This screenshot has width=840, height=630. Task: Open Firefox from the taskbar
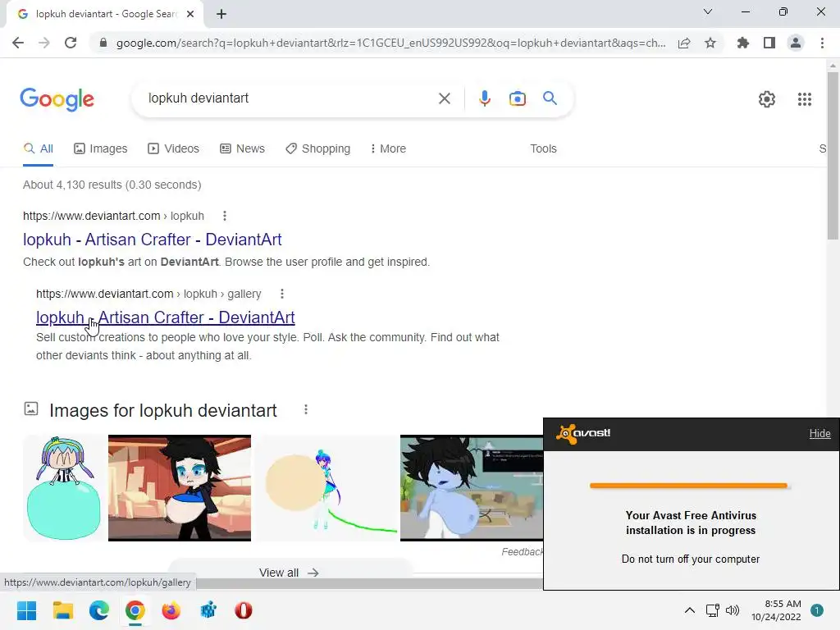(x=171, y=610)
